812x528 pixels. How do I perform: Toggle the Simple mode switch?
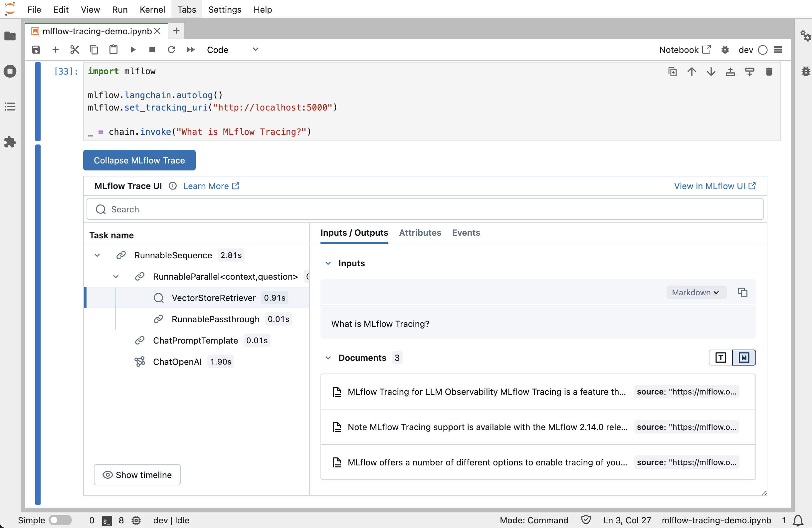pyautogui.click(x=59, y=520)
